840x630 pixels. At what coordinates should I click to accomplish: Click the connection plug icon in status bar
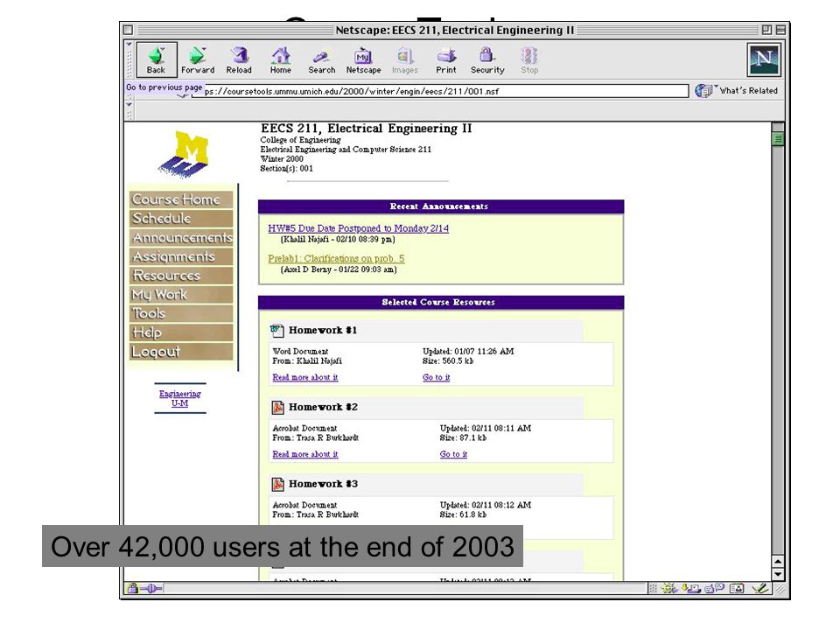pos(151,589)
